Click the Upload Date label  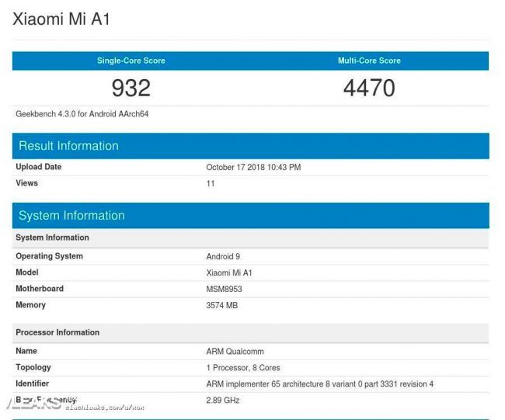(x=39, y=167)
